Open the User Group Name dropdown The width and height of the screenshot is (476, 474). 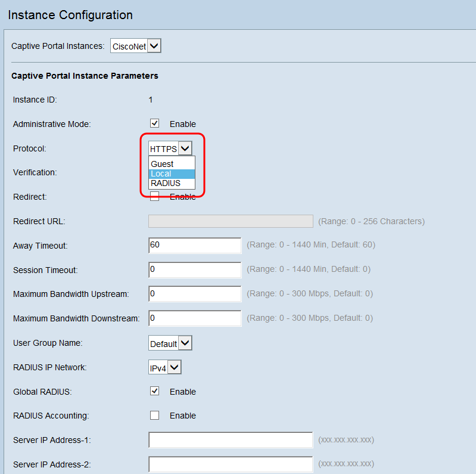(170, 343)
